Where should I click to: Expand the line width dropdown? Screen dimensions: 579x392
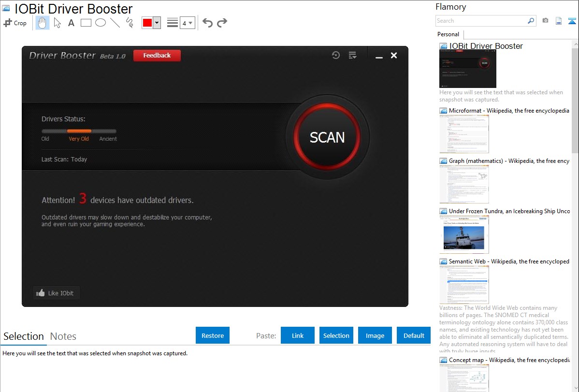tap(187, 23)
